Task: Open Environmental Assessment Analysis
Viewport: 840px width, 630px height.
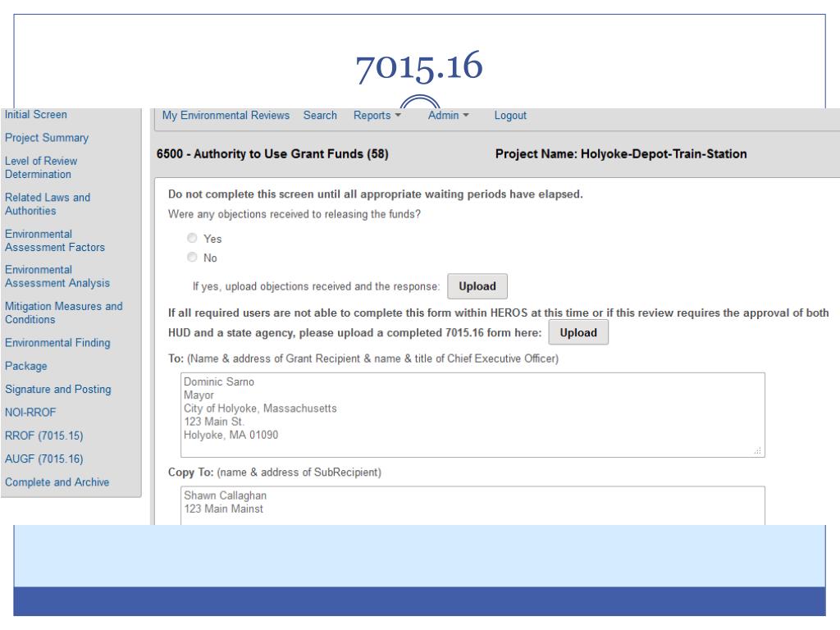Action: tap(57, 276)
